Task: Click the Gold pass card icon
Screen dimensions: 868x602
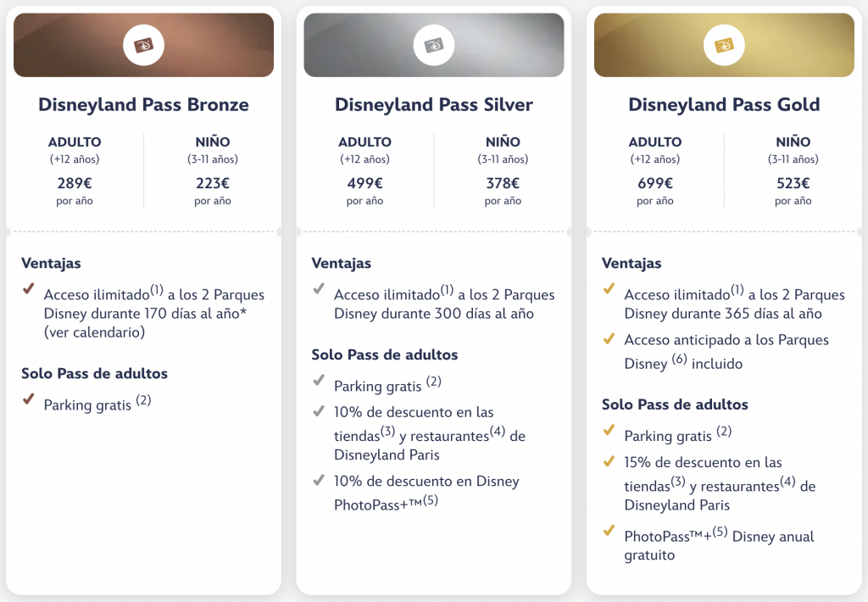Action: pos(724,45)
